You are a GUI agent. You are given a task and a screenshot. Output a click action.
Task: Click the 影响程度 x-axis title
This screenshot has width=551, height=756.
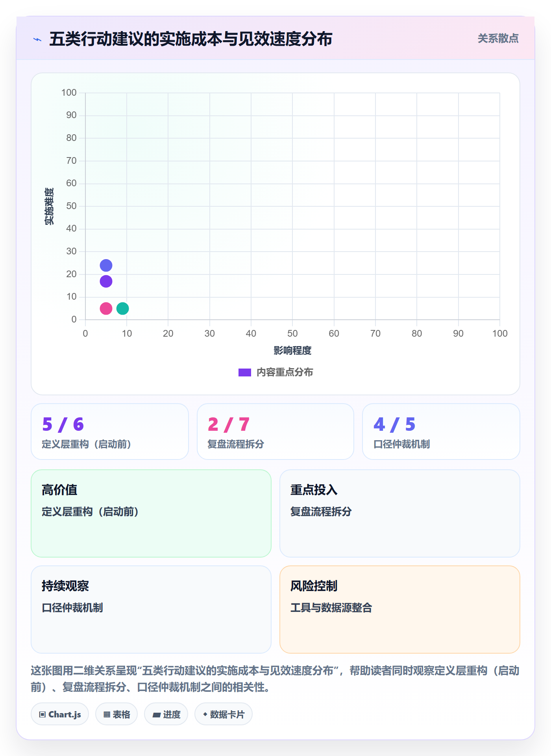(292, 350)
